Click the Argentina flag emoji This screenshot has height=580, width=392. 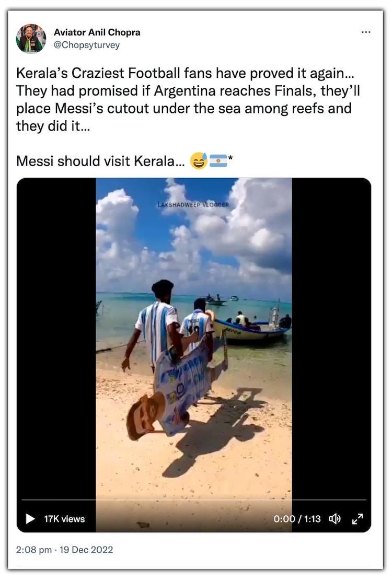[x=218, y=161]
